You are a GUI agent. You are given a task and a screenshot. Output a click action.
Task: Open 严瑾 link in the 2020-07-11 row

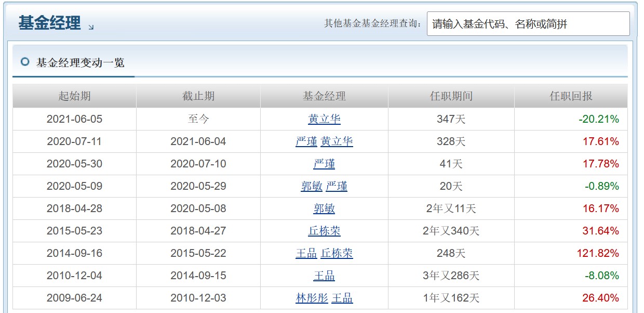tap(306, 141)
